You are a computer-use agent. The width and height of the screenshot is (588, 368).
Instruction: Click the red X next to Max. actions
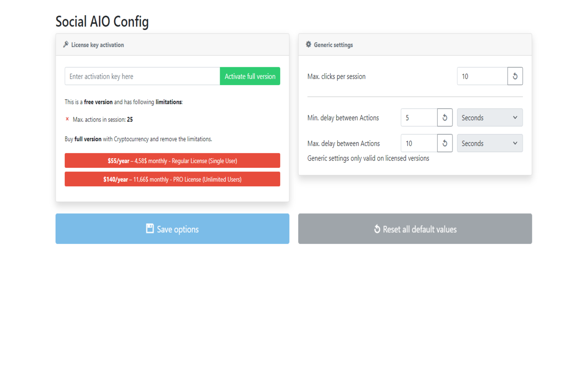pyautogui.click(x=67, y=119)
